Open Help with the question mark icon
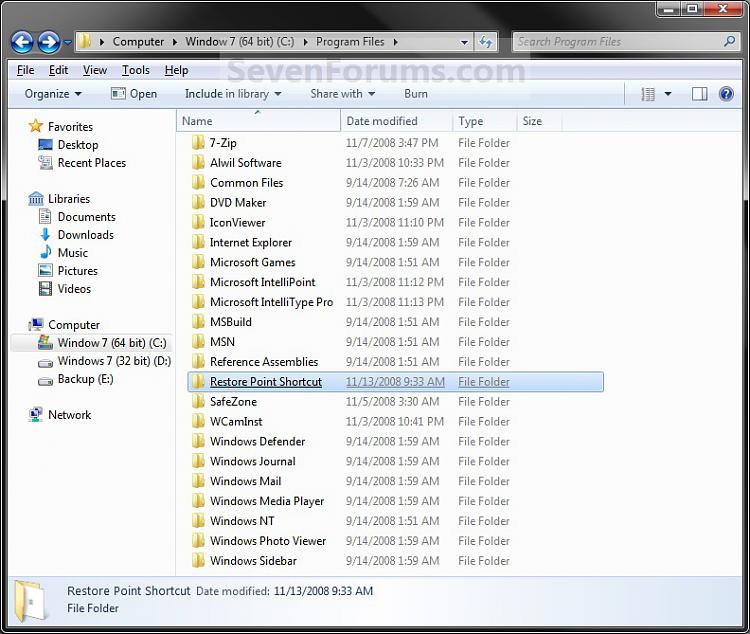The image size is (750, 634). tap(726, 94)
